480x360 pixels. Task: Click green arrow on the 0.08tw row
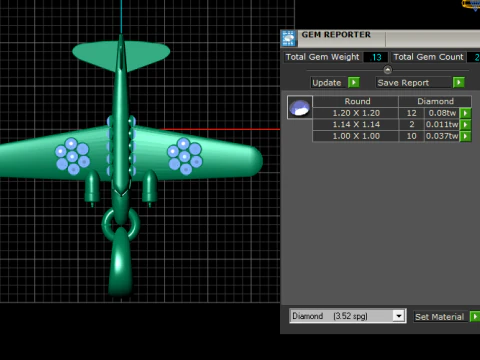tap(465, 113)
